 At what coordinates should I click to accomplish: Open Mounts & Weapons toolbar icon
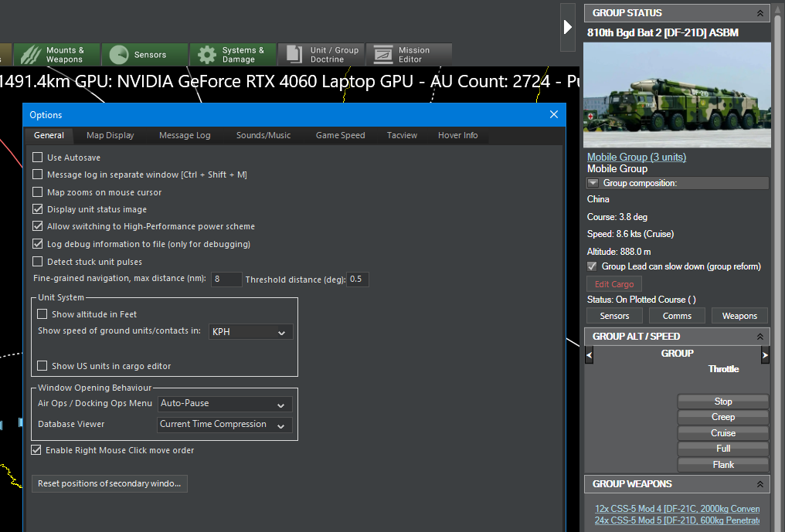point(31,55)
